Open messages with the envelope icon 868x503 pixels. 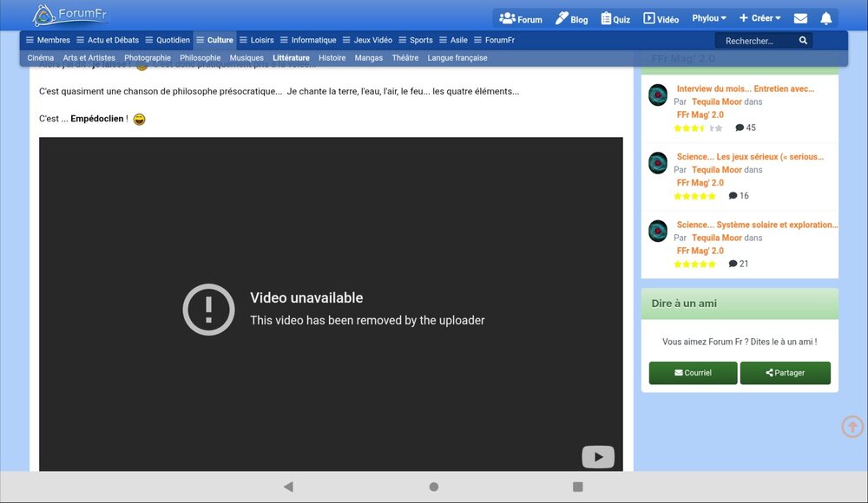[800, 16]
